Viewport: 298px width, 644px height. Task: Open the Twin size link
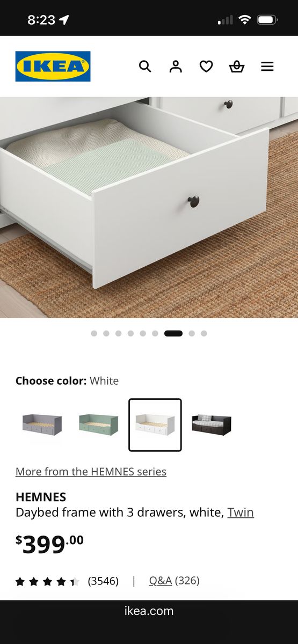(x=241, y=513)
